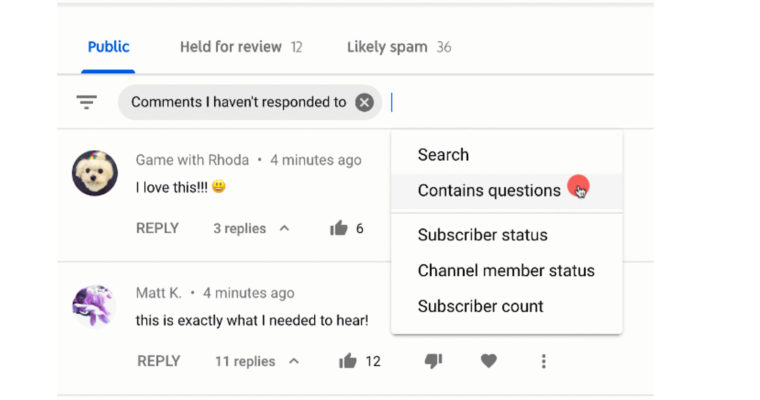
Task: Pick Channel member status filter
Action: [506, 271]
